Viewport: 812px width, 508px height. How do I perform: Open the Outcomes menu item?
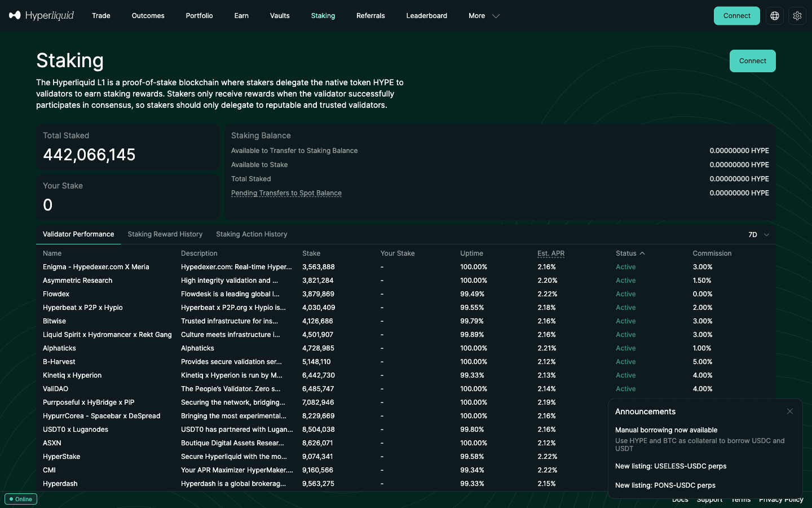148,16
